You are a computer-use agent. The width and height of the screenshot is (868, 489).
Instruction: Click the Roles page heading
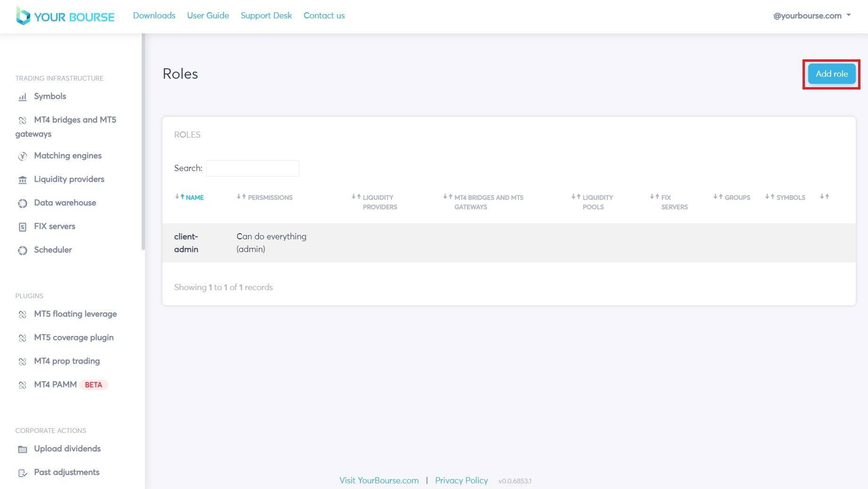tap(180, 74)
